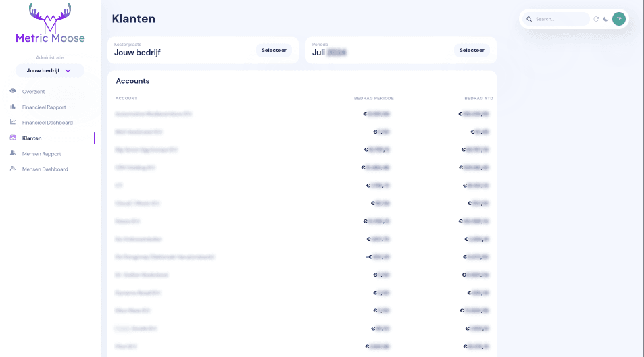This screenshot has width=644, height=357.
Task: Open the Jouw bedrijf administratie dropdown
Action: tap(45, 70)
